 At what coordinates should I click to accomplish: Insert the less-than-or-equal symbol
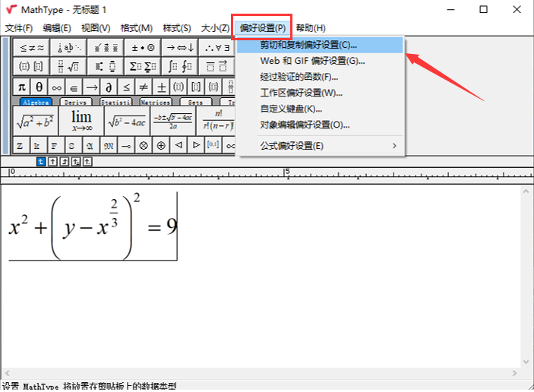coord(126,87)
